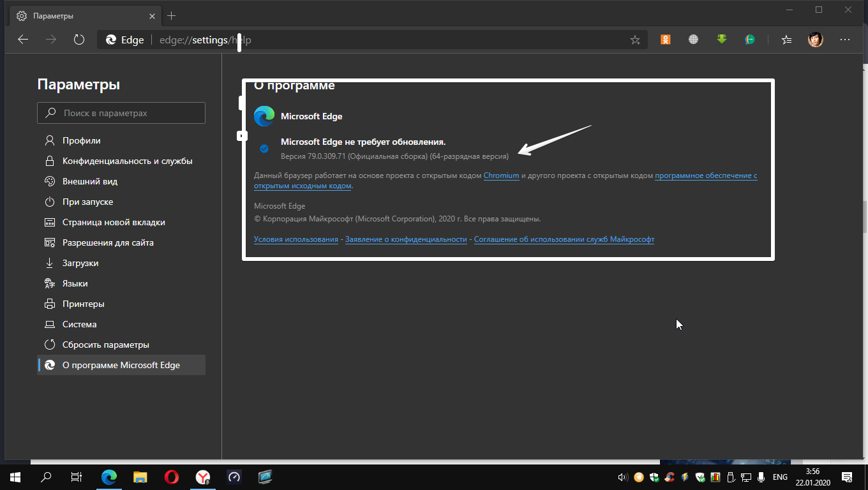This screenshot has height=490, width=868.
Task: Click the microphone tray icon
Action: (x=761, y=477)
